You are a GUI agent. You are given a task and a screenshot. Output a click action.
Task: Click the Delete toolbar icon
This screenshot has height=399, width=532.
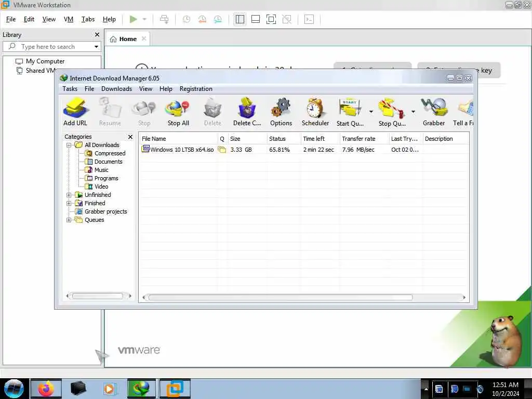click(x=212, y=112)
